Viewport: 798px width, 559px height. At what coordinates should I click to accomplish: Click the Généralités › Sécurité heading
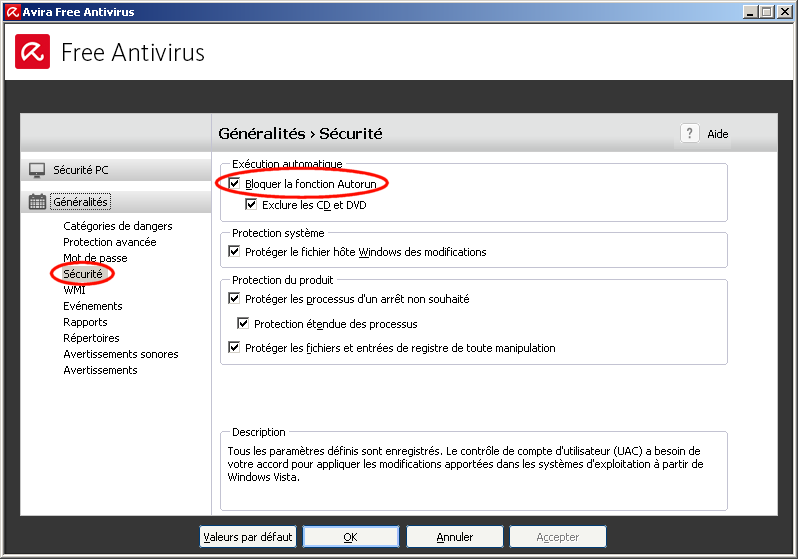[300, 134]
